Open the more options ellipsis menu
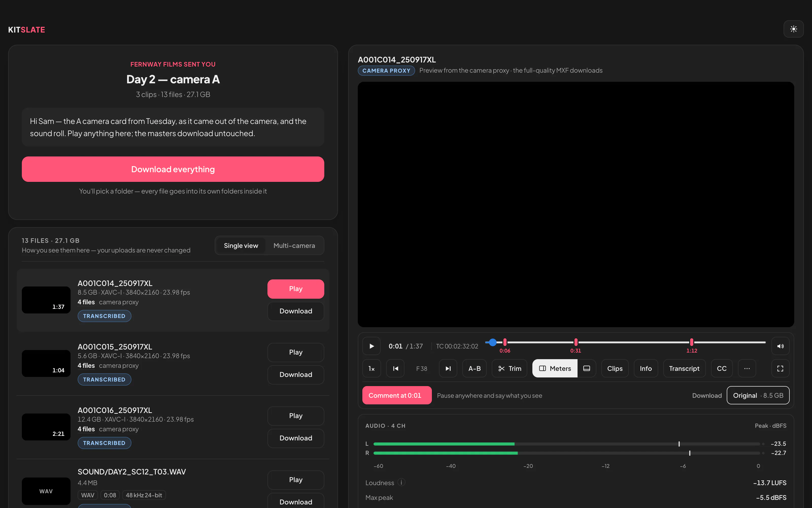 click(747, 369)
